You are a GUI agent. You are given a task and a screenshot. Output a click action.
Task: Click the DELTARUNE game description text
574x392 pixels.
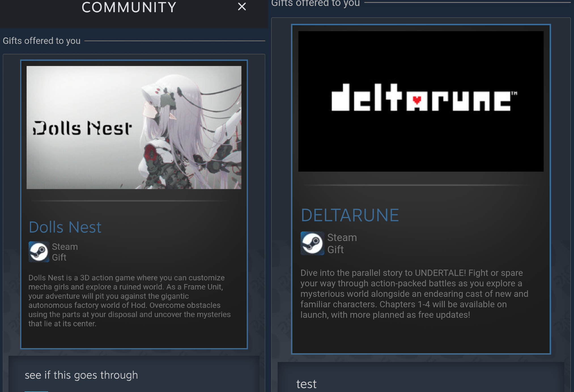click(414, 294)
